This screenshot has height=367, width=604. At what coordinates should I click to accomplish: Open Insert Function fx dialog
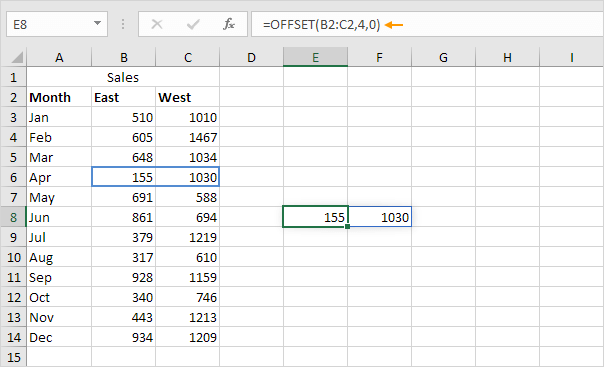[x=229, y=25]
